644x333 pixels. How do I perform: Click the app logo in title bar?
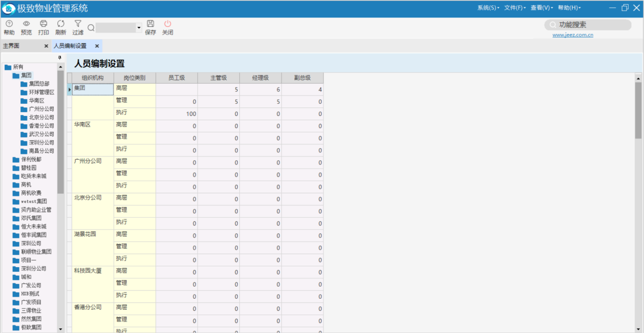[x=9, y=8]
